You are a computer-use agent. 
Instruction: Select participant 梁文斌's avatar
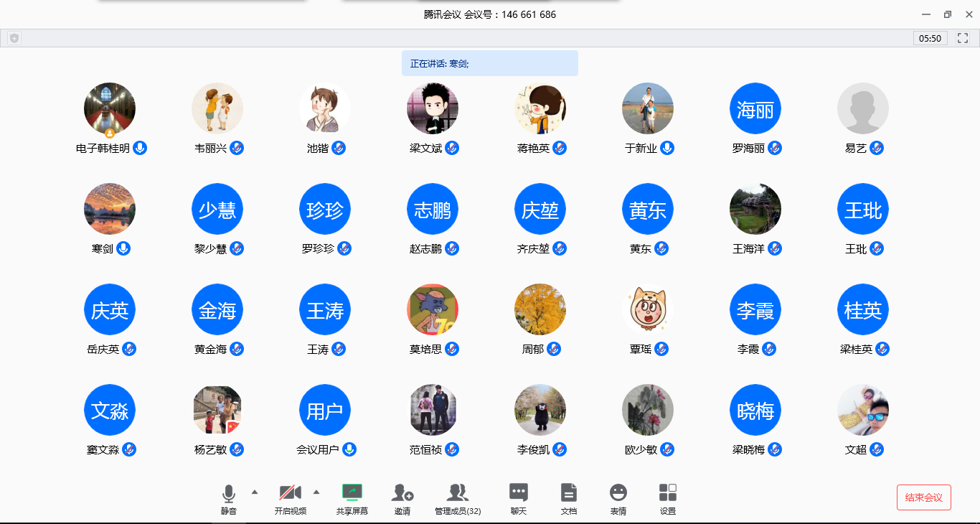click(x=432, y=108)
